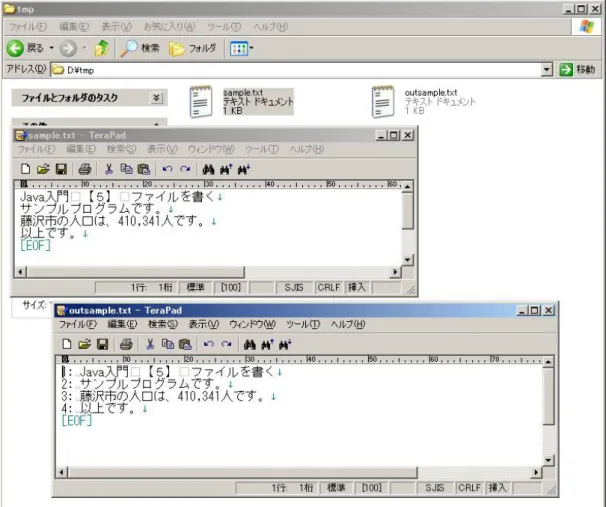This screenshot has width=606, height=507.
Task: Open 検索(S) menu in outsample.txt TeraPad
Action: pyautogui.click(x=163, y=324)
